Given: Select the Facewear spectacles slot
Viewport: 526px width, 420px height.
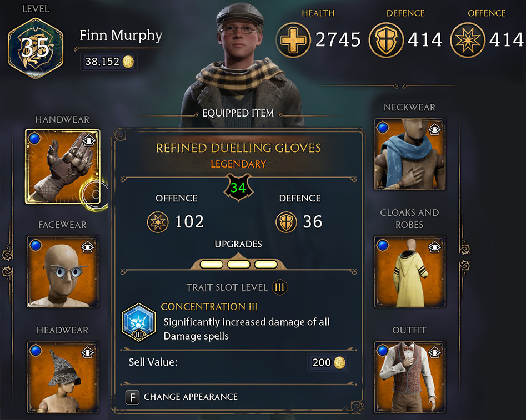Looking at the screenshot, I should (x=63, y=271).
